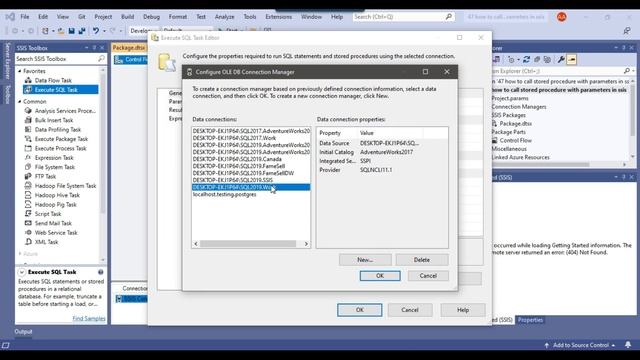Open the Tools menu
This screenshot has height=360, width=640.
[250, 17]
